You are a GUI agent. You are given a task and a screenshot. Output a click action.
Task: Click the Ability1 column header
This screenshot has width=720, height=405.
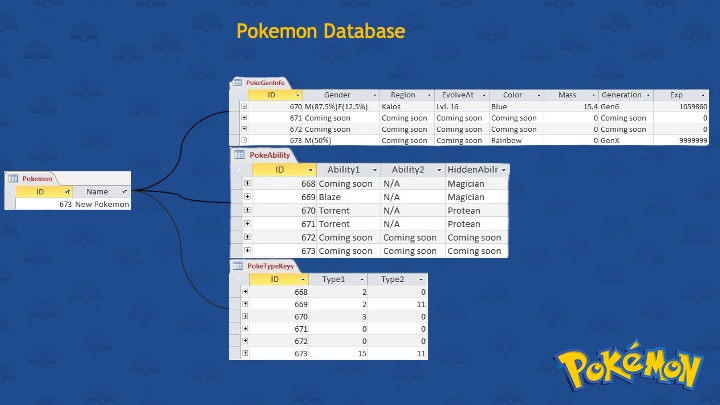[348, 170]
